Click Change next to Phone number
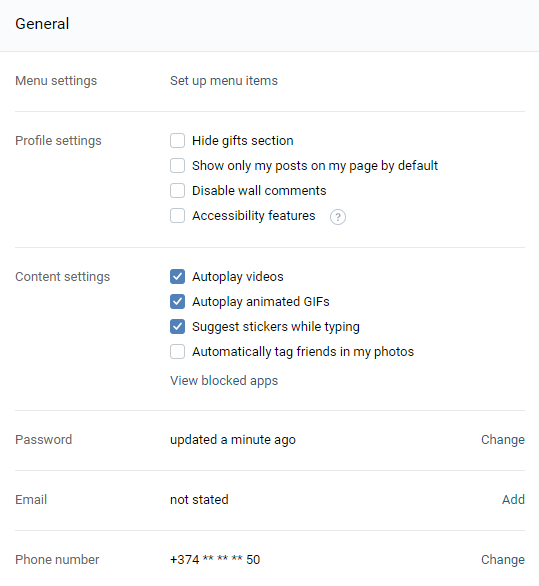Screen dimensions: 539x586 pyautogui.click(x=503, y=559)
